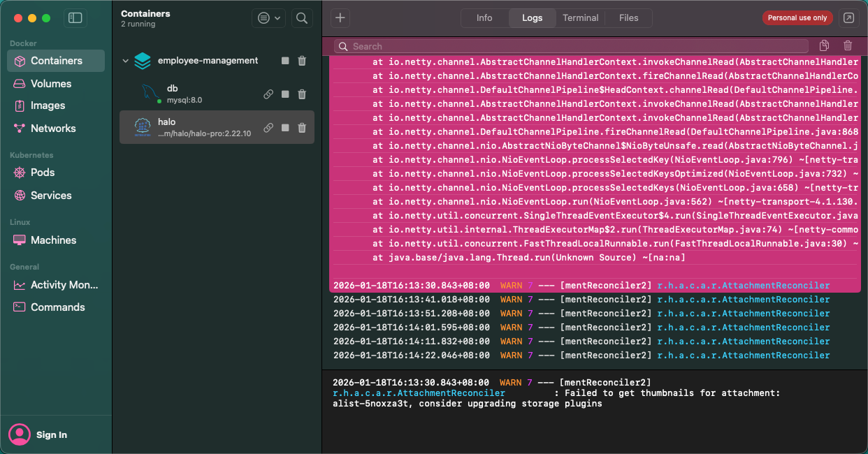Switch to the Terminal tab

coord(580,18)
